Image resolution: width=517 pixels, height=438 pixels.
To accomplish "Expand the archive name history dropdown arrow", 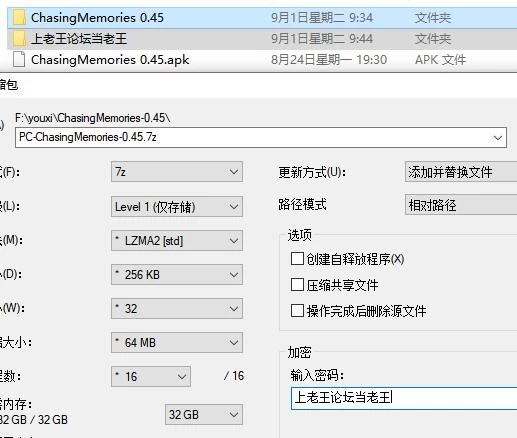I will (x=498, y=137).
